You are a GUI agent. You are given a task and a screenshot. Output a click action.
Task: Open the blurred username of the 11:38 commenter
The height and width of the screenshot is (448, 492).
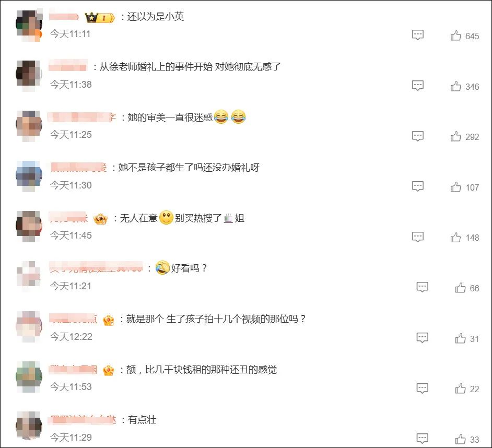[x=67, y=66]
